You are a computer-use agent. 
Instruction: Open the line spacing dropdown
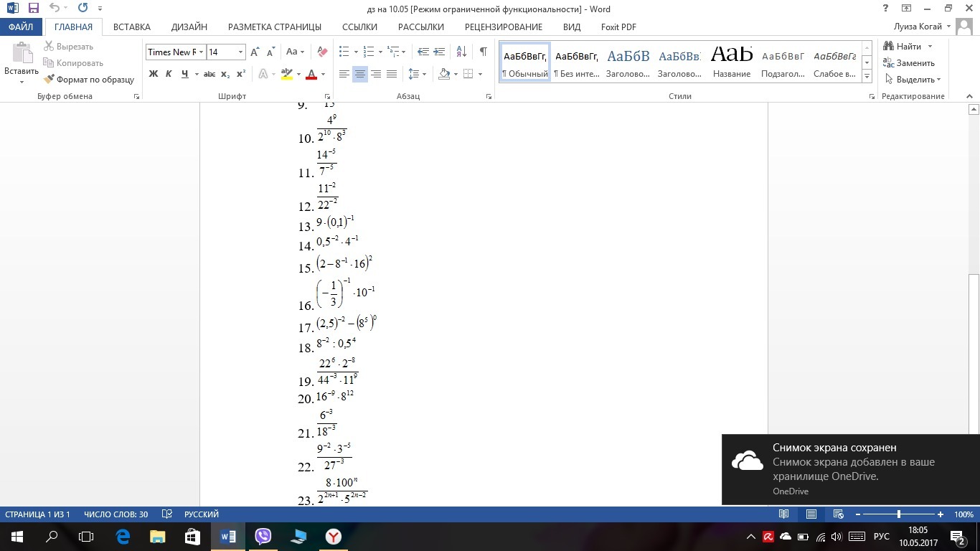417,74
